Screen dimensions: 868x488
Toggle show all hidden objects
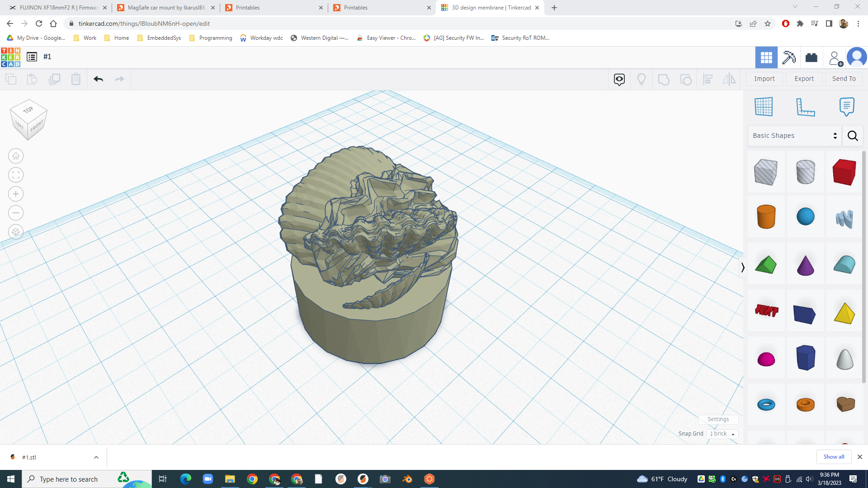(x=642, y=79)
